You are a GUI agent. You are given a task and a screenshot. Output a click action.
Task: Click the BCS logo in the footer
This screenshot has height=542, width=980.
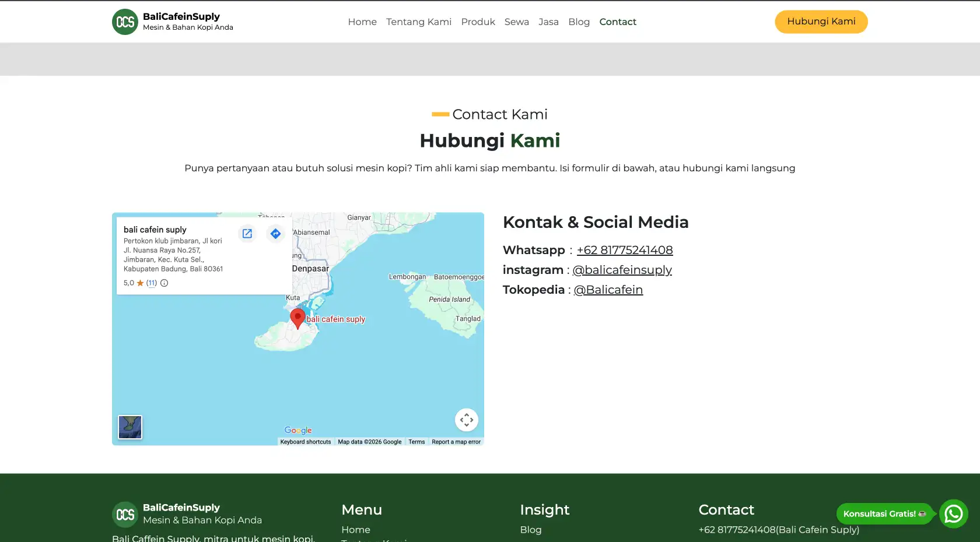tap(125, 515)
